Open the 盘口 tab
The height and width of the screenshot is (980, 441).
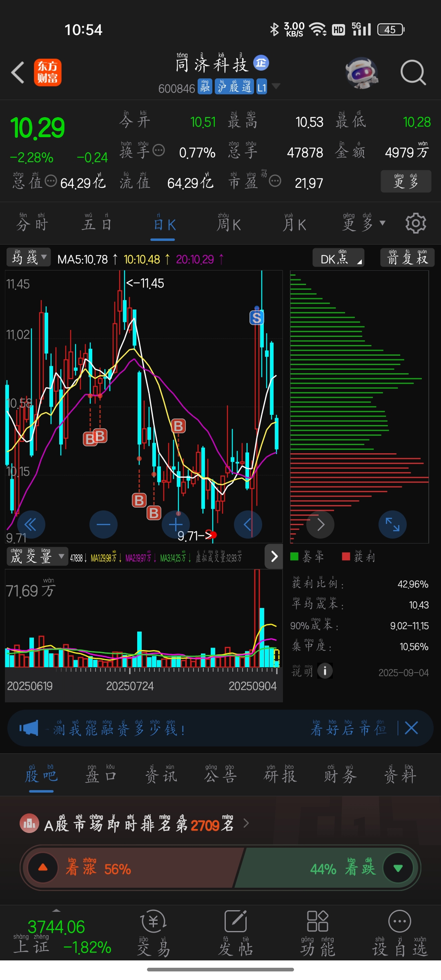(x=101, y=774)
